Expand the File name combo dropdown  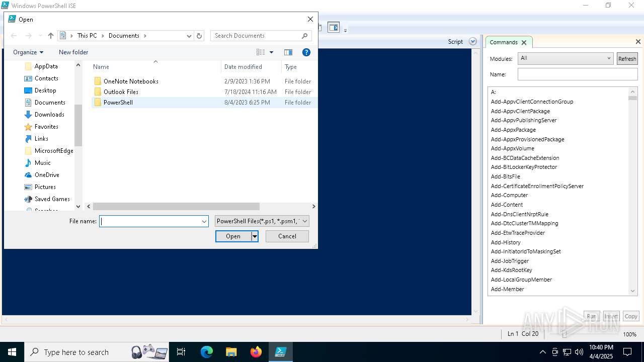point(204,221)
